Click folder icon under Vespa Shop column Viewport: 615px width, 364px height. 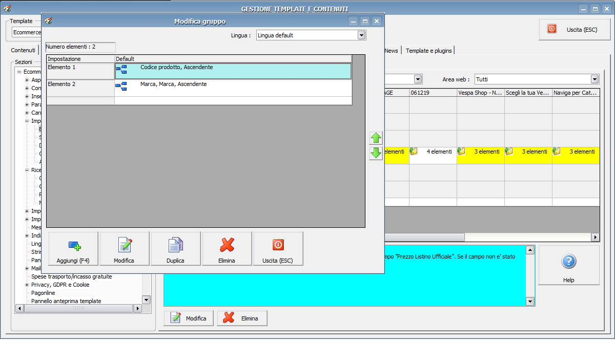tap(462, 152)
